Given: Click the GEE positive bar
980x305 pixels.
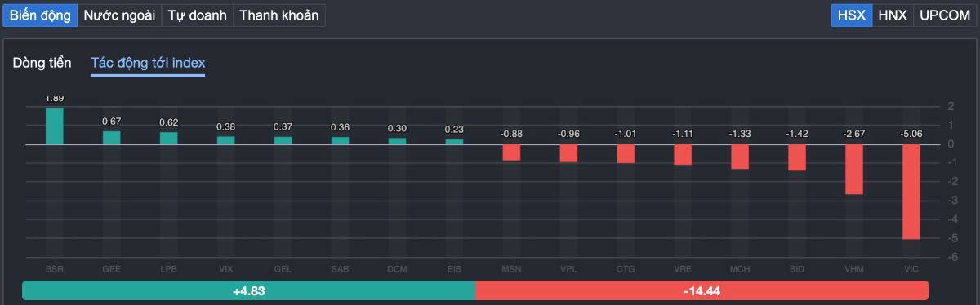Looking at the screenshot, I should click(x=112, y=138).
